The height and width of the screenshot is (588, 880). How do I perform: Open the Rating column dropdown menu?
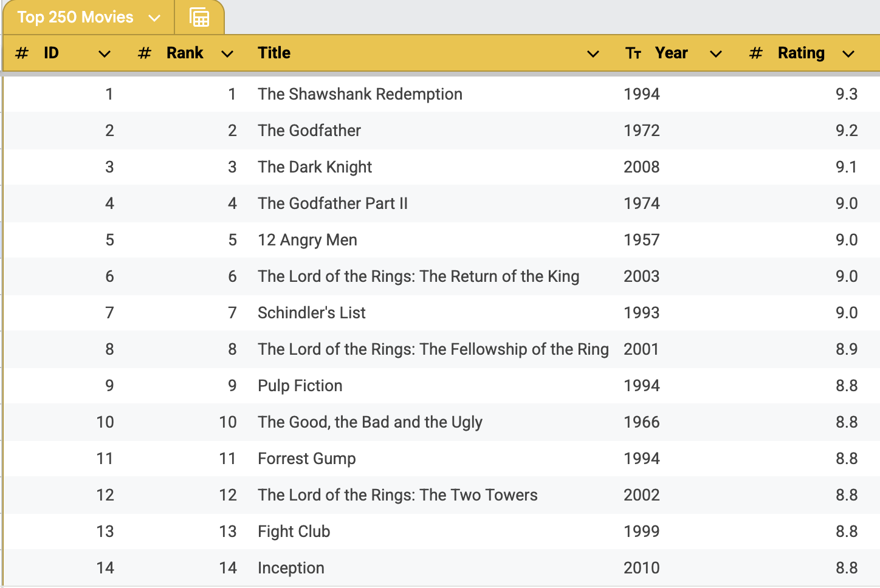point(848,53)
